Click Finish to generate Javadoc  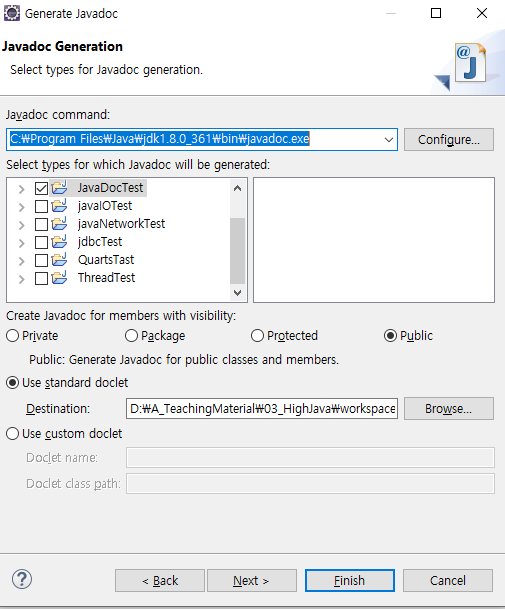[350, 581]
